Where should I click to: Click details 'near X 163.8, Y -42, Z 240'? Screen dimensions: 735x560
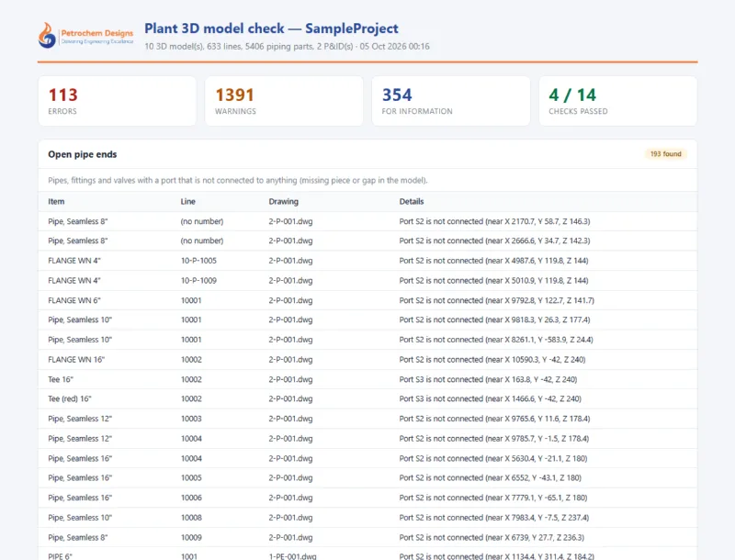click(x=531, y=379)
